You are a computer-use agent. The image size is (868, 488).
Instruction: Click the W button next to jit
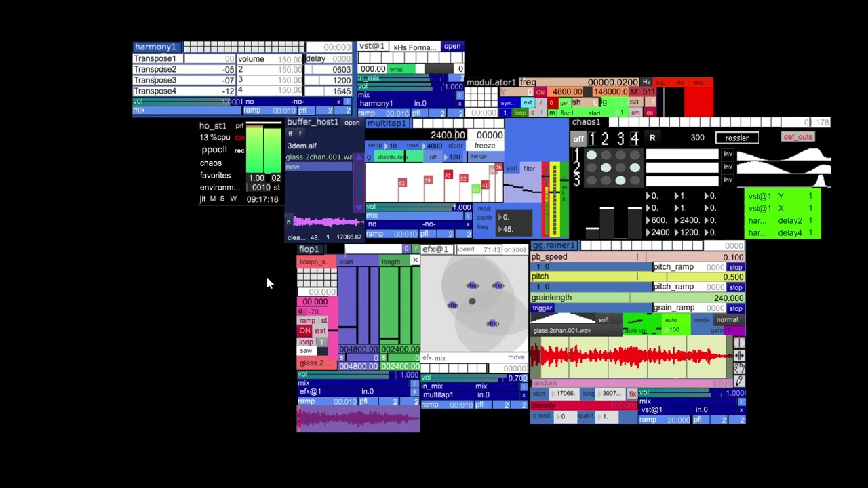(233, 199)
